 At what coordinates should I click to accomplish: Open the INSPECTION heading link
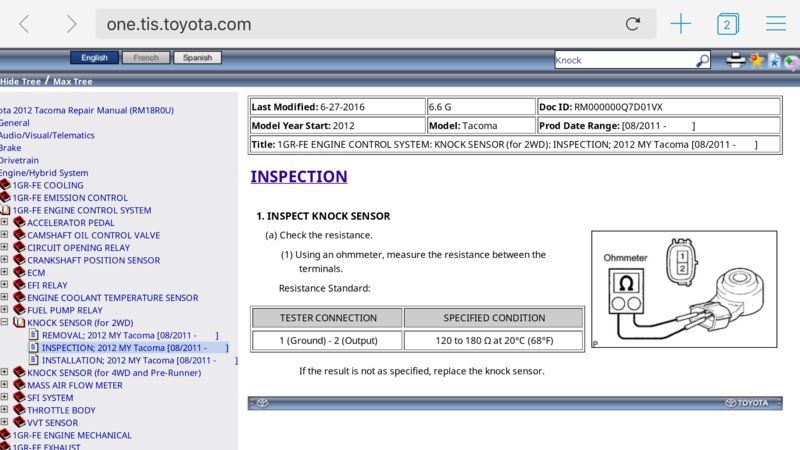(x=299, y=177)
